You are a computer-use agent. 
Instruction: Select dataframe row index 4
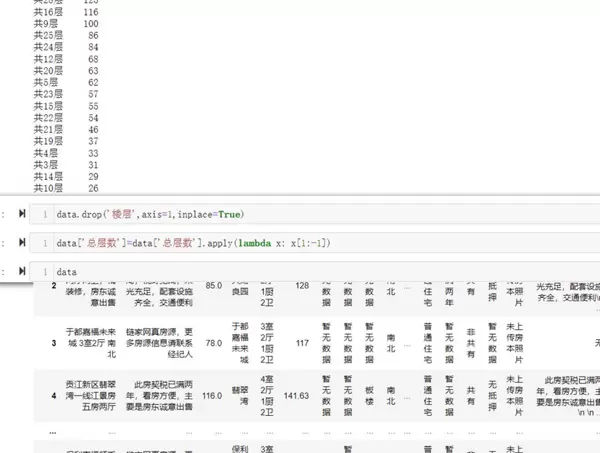click(54, 396)
